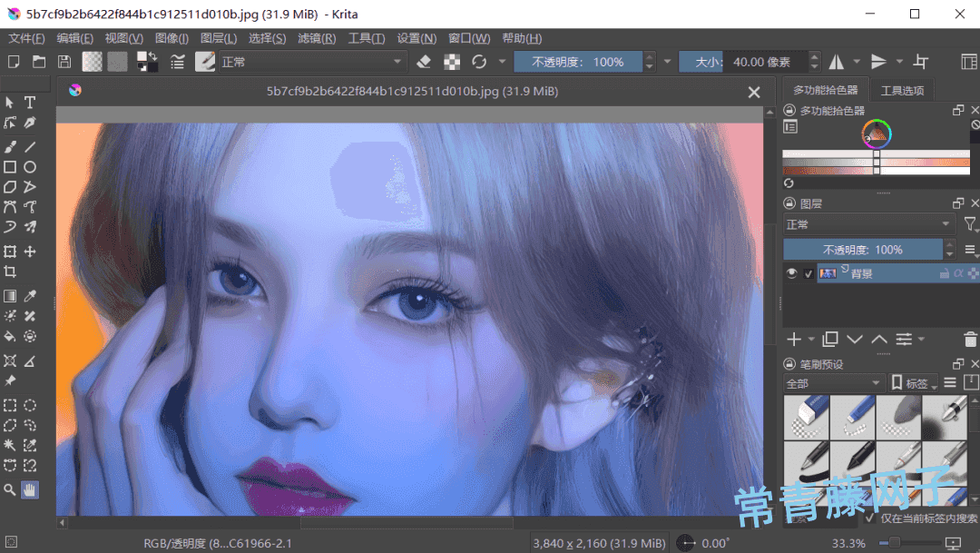980x553 pixels.
Task: Toggle Preserve Alpha checkerboard button
Action: 452,62
